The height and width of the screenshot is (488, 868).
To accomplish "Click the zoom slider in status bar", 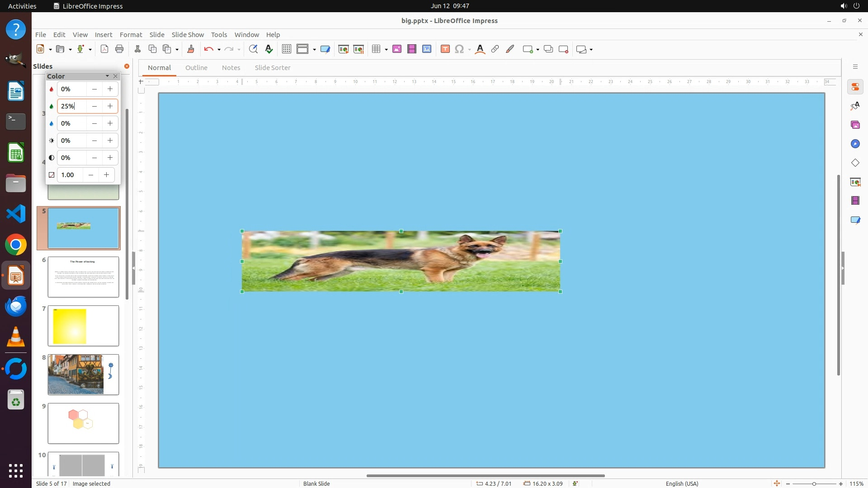I will (x=814, y=483).
